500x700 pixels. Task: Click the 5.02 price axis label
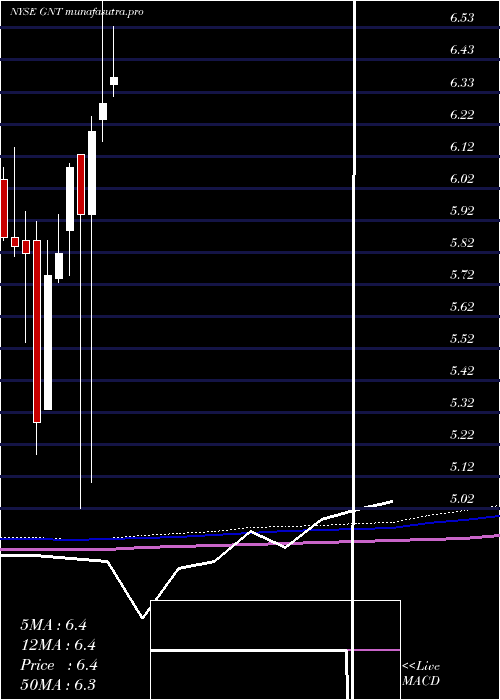462,498
